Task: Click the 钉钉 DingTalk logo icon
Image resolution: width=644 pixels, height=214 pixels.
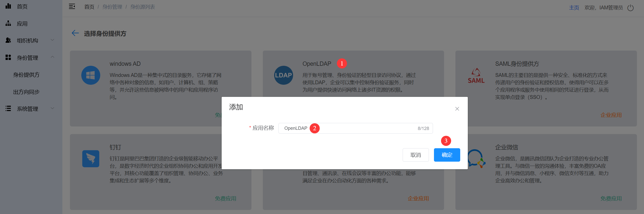Action: (91, 159)
